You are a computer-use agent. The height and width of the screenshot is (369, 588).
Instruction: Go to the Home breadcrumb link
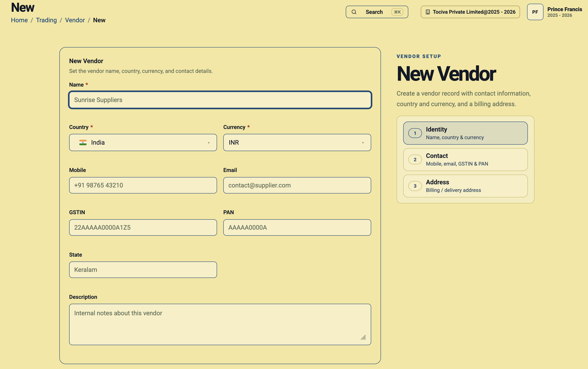pyautogui.click(x=19, y=20)
